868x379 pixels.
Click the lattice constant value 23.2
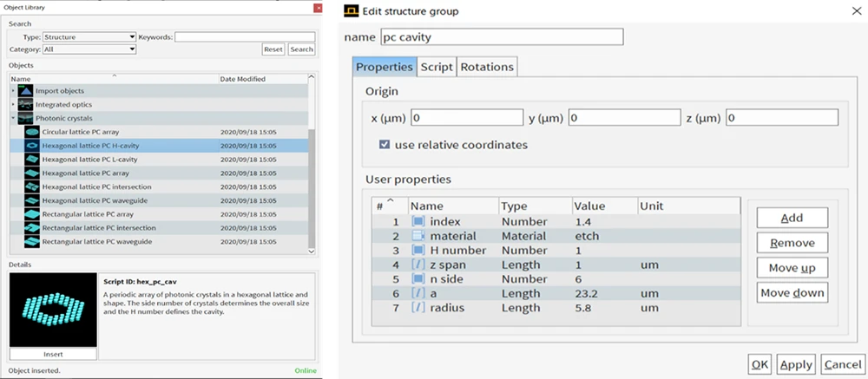pyautogui.click(x=586, y=293)
